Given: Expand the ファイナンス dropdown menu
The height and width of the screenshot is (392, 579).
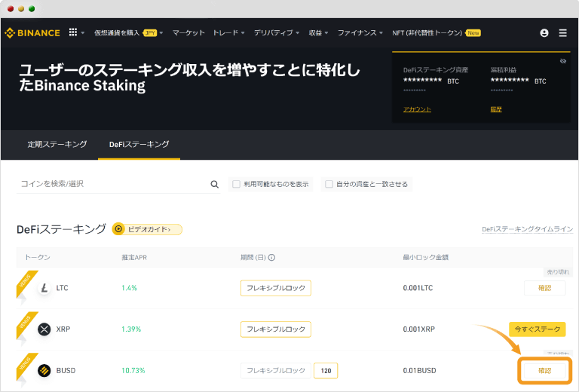Looking at the screenshot, I should click(x=381, y=33).
